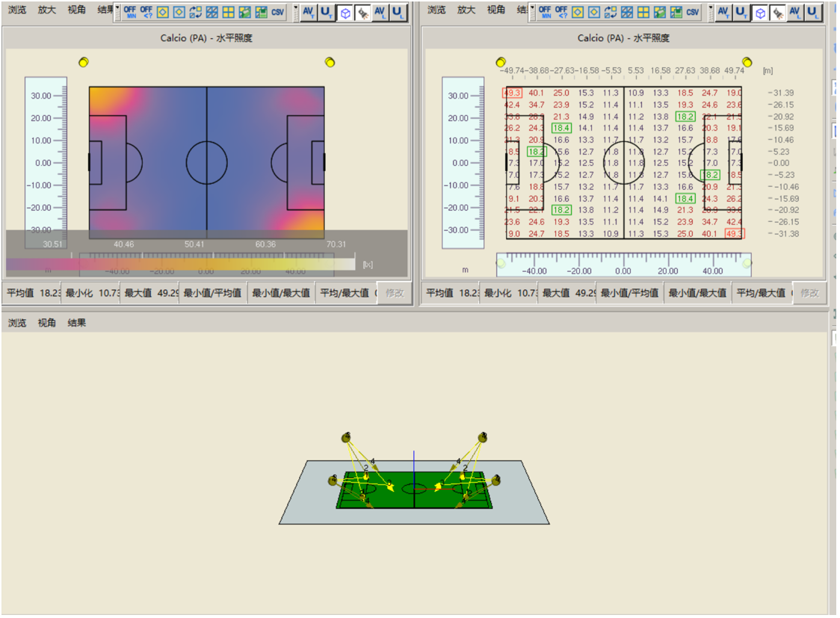Click the AV L icon in color-map view toolbar
840x618 pixels.
380,12
